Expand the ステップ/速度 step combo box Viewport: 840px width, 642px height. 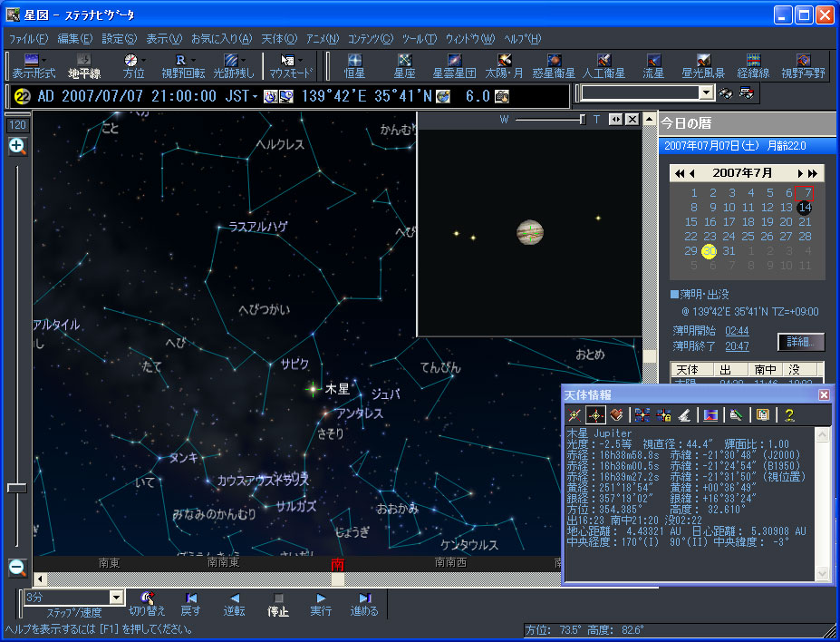coord(115,598)
